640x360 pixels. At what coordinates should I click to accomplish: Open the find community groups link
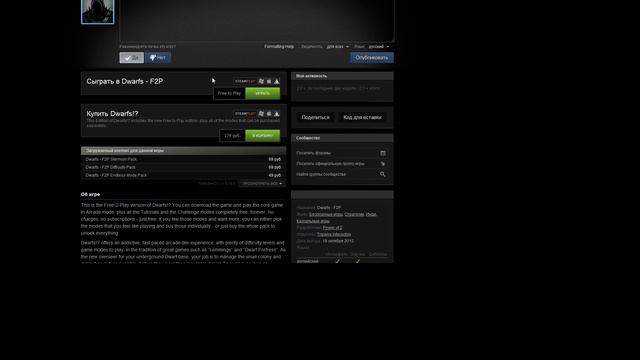pyautogui.click(x=321, y=174)
